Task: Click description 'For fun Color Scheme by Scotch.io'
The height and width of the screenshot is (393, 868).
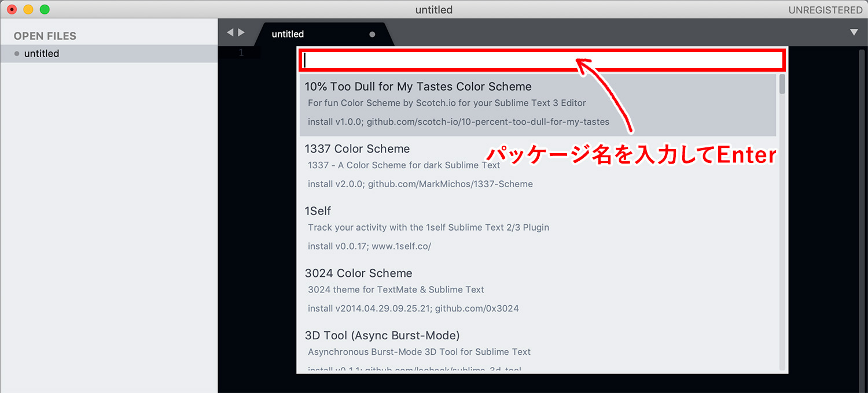Action: [x=447, y=103]
